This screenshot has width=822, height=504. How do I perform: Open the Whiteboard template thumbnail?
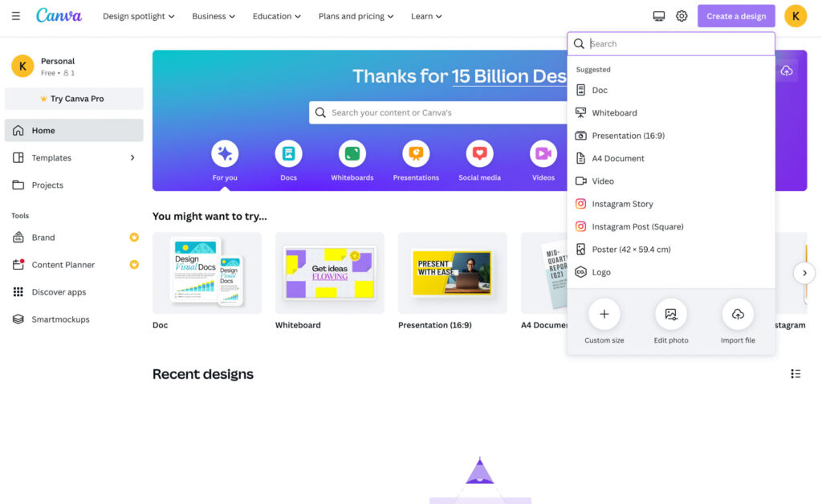pos(329,273)
